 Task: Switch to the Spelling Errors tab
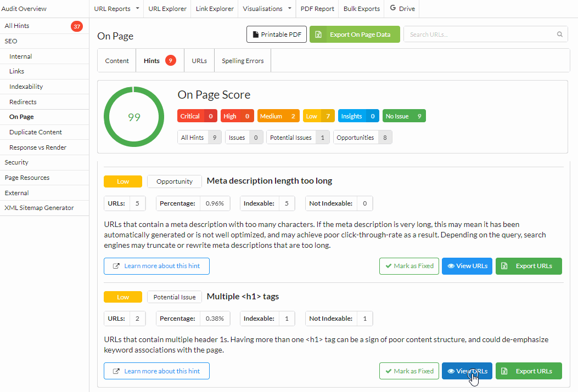coord(243,61)
